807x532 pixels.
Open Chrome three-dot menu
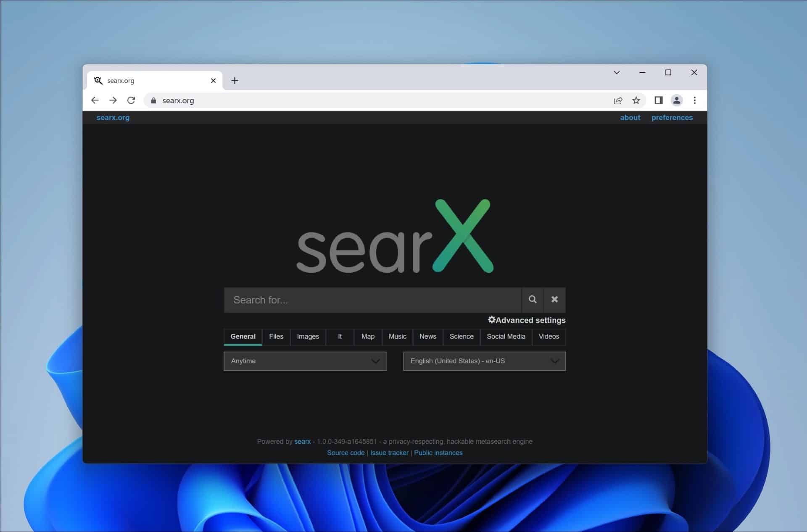[694, 100]
